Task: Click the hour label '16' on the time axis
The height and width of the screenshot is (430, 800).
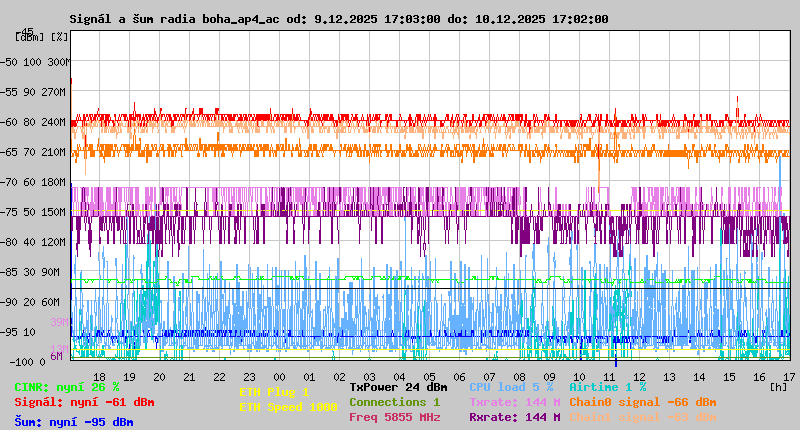Action: coord(760,377)
